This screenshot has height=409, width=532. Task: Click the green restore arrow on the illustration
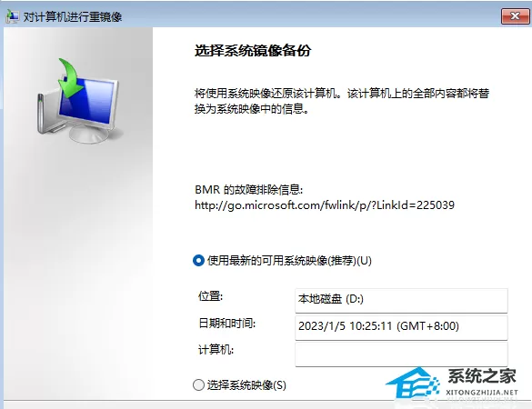[x=70, y=78]
